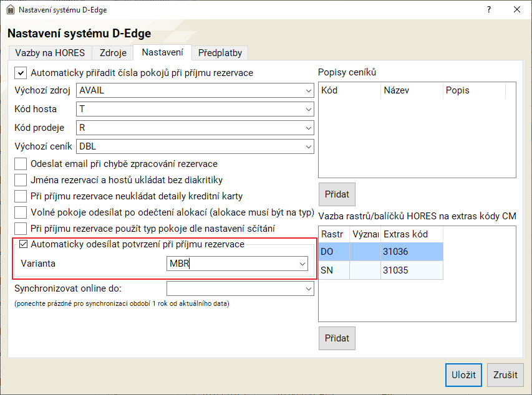
Task: Click Uložit to save settings
Action: tap(463, 375)
